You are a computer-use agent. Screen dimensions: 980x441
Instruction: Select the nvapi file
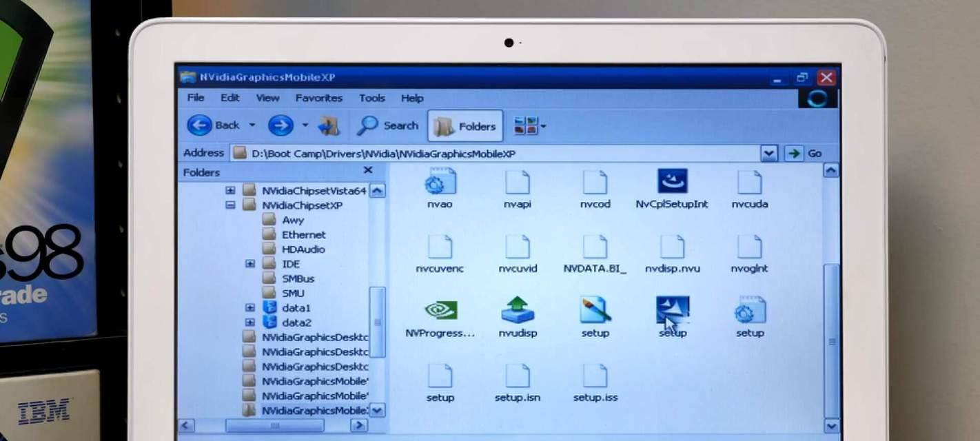click(517, 189)
